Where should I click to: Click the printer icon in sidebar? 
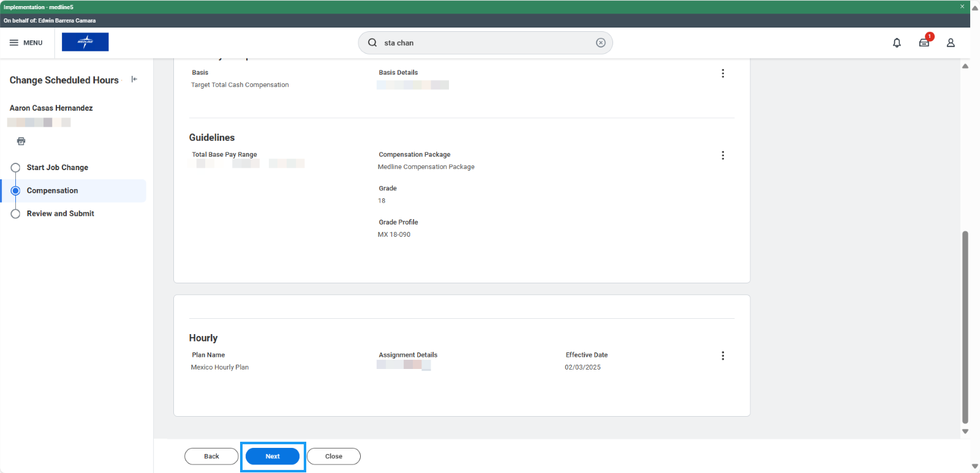click(21, 141)
